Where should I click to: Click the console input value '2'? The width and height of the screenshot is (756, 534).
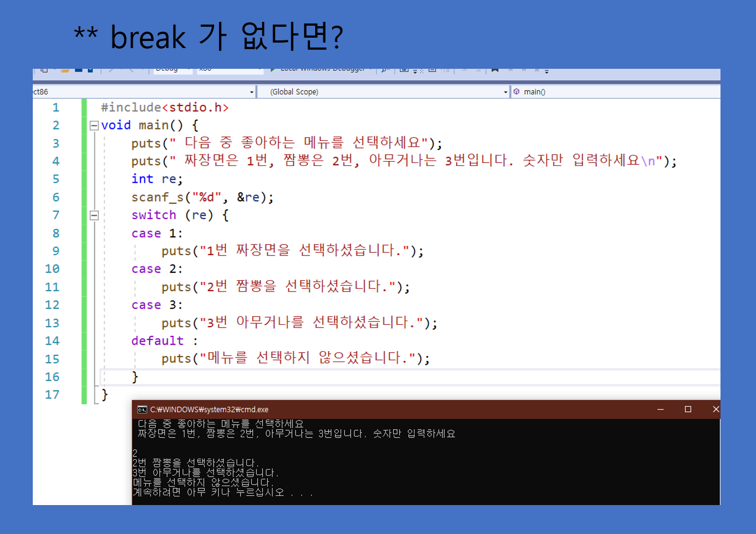pos(135,453)
